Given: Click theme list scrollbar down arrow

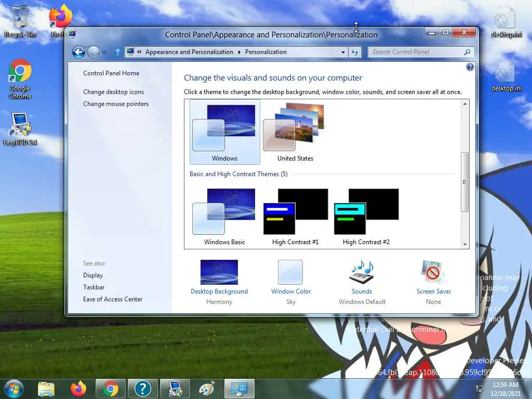Looking at the screenshot, I should click(x=465, y=244).
